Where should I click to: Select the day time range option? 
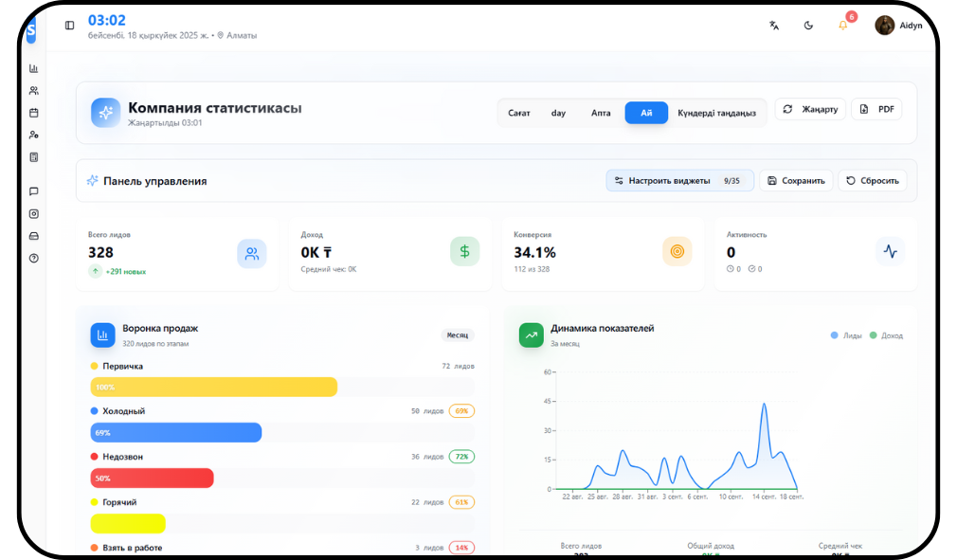(558, 113)
